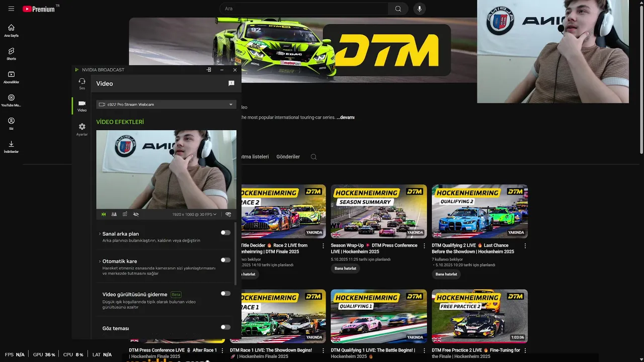Screen dimensions: 644x362
Task: Expand channel description with ...devamı
Action: (x=346, y=117)
